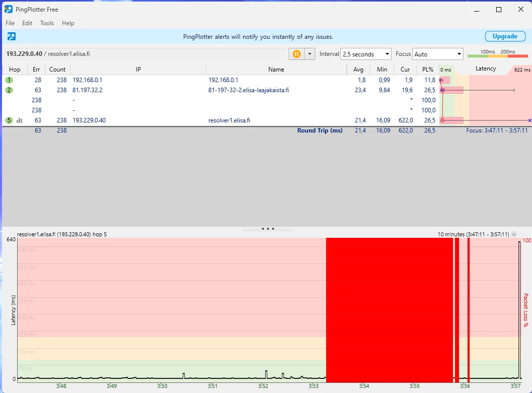
Task: Click the Upgrade button
Action: tap(505, 36)
